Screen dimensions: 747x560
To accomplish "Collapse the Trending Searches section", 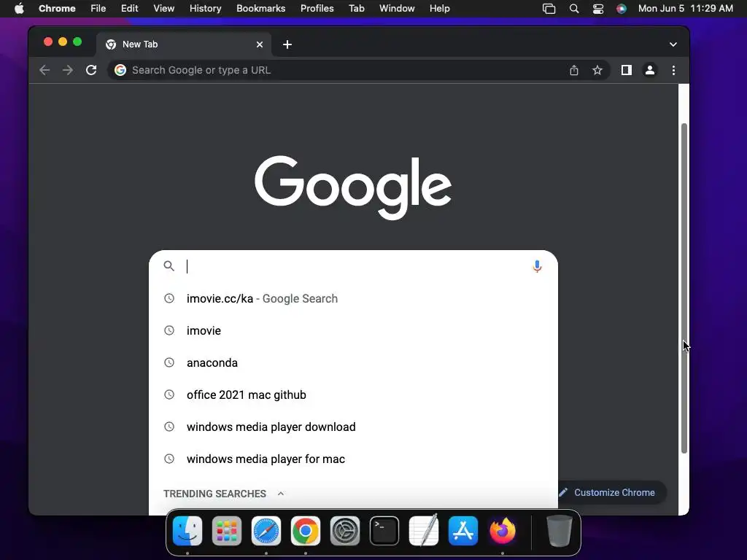I will (x=281, y=494).
